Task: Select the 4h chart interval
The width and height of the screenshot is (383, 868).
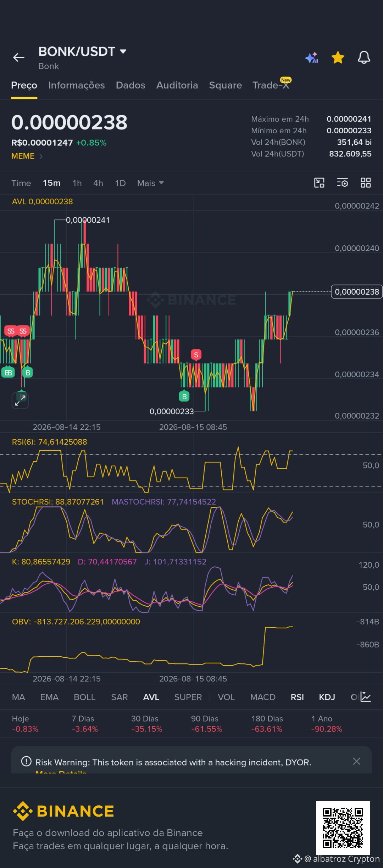Action: tap(98, 183)
